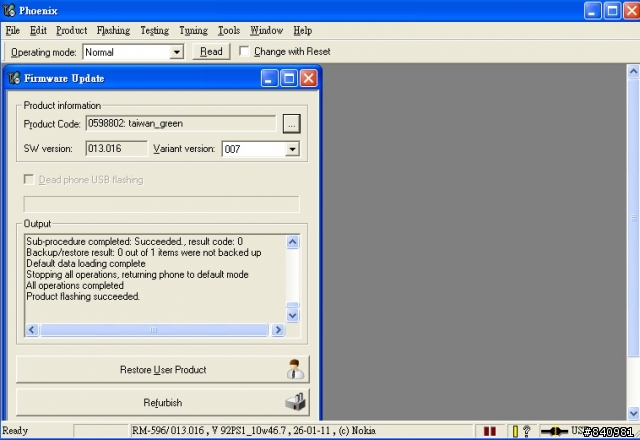The width and height of the screenshot is (640, 440).
Task: Minimize the Firmware Update window
Action: pos(269,78)
